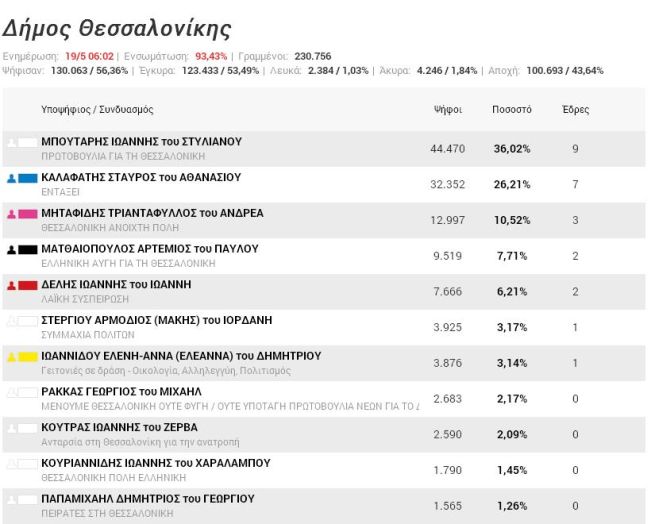Click the red person icon beside ΔΕΛΗΣ ΙΩΑΝΝΗΣ
This screenshot has height=524, width=648.
coord(12,286)
